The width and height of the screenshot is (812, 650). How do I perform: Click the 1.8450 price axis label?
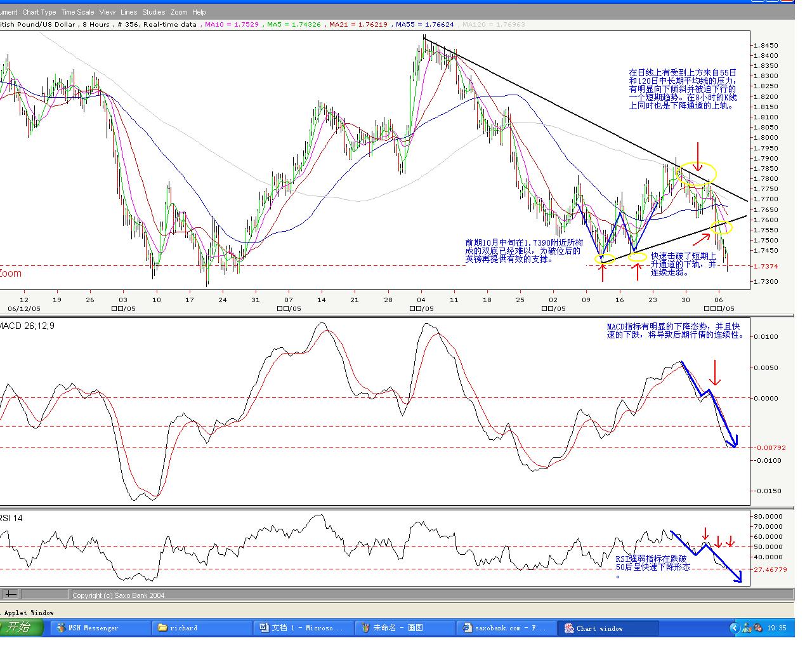tap(766, 46)
